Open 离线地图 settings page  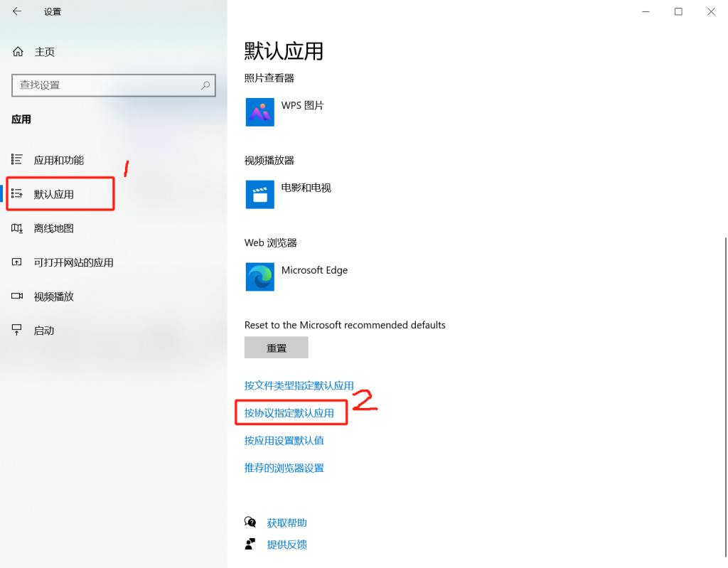[53, 228]
